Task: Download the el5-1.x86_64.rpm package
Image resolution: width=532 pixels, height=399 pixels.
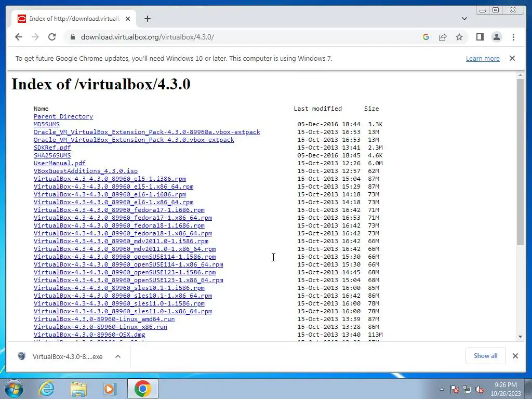Action: click(x=113, y=187)
